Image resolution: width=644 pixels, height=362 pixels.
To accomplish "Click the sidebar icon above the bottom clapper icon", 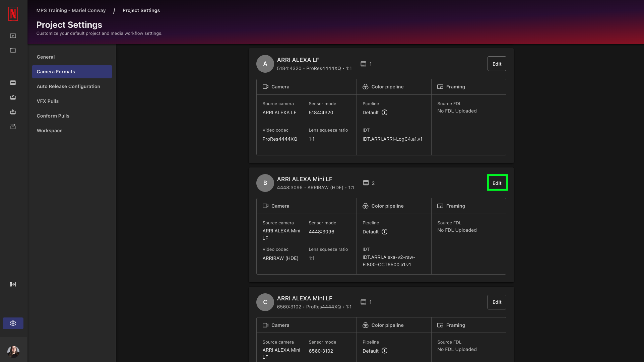I will pos(13,112).
